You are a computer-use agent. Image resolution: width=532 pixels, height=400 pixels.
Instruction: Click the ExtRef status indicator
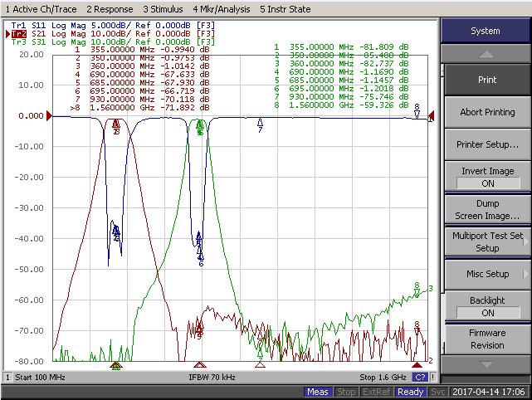pyautogui.click(x=377, y=393)
